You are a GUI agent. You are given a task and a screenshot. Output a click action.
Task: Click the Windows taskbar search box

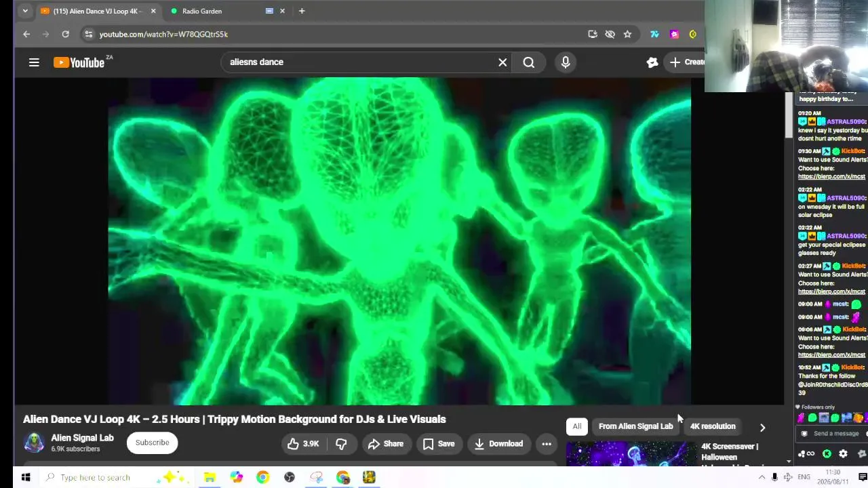pos(115,478)
